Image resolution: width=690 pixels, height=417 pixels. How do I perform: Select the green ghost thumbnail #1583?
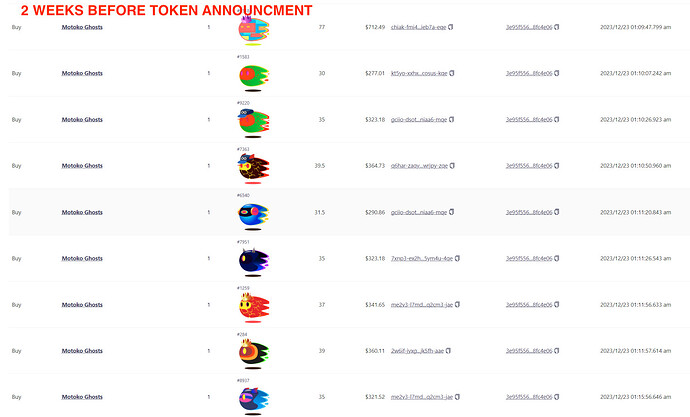tap(253, 77)
